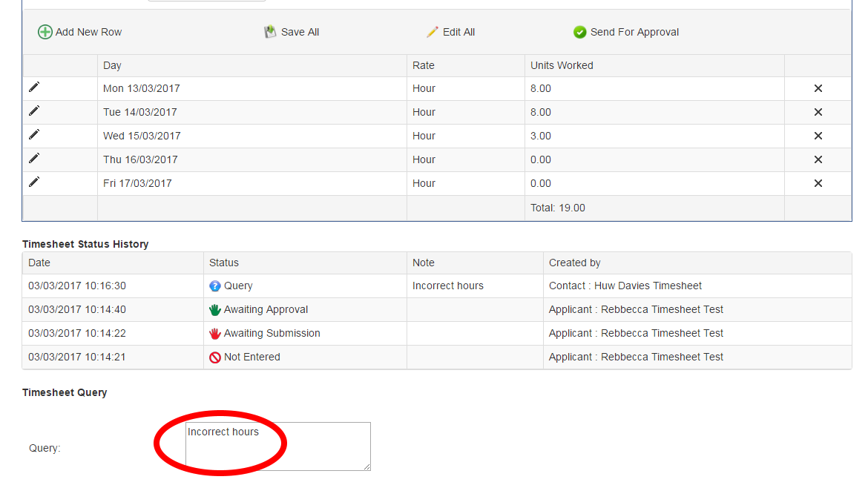The image size is (868, 488).
Task: Delete the Wed 15/03/2017 row
Action: click(818, 136)
